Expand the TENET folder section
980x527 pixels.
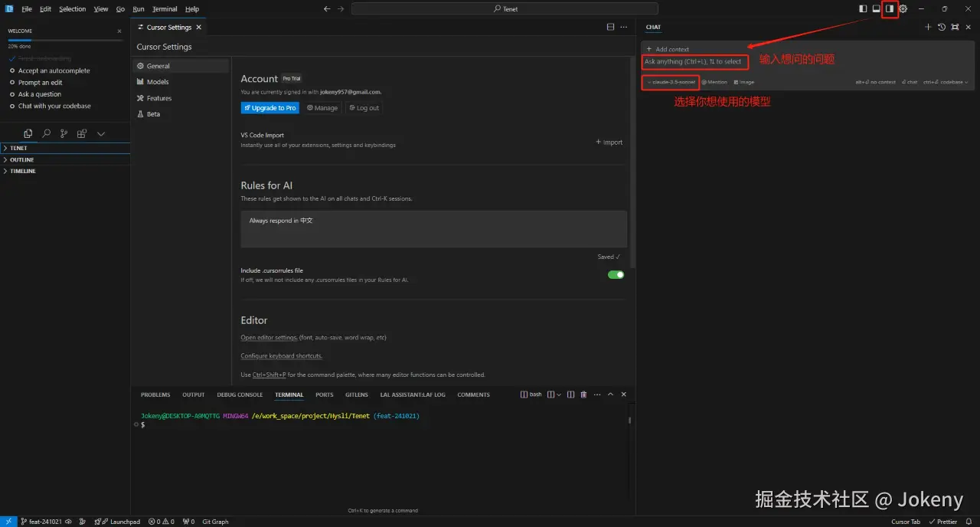(65, 148)
